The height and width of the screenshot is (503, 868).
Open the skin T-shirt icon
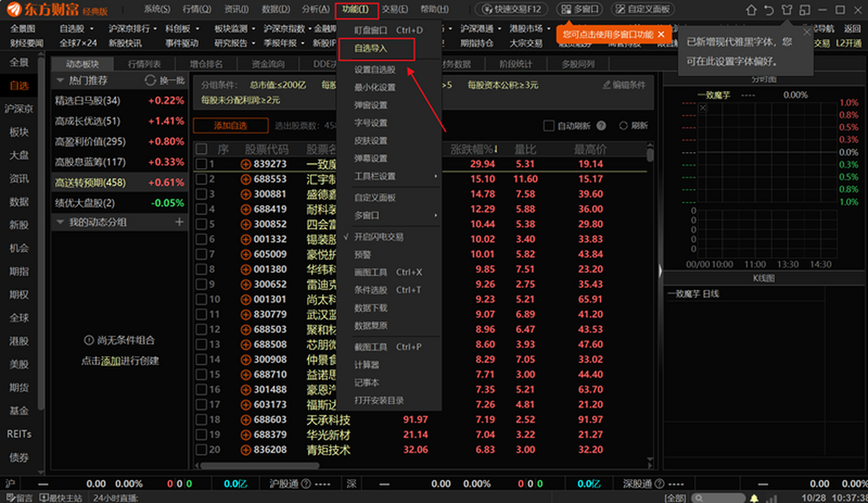pyautogui.click(x=786, y=10)
